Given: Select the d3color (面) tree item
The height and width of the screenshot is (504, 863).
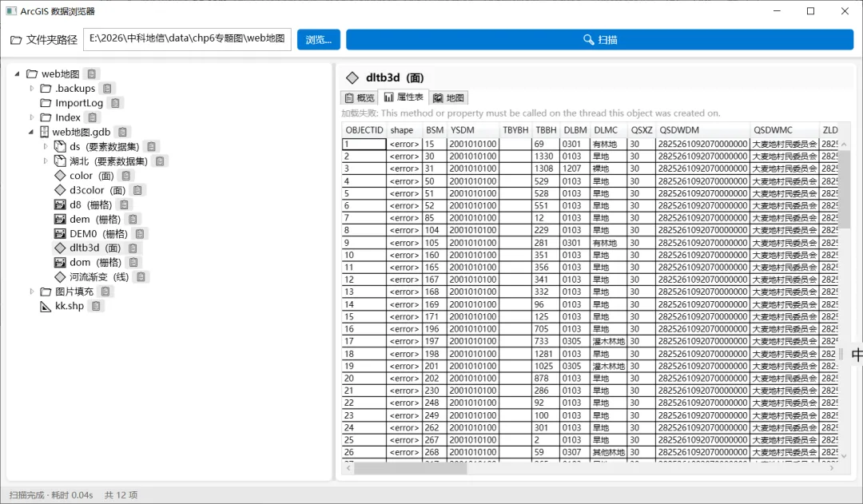Looking at the screenshot, I should click(97, 190).
